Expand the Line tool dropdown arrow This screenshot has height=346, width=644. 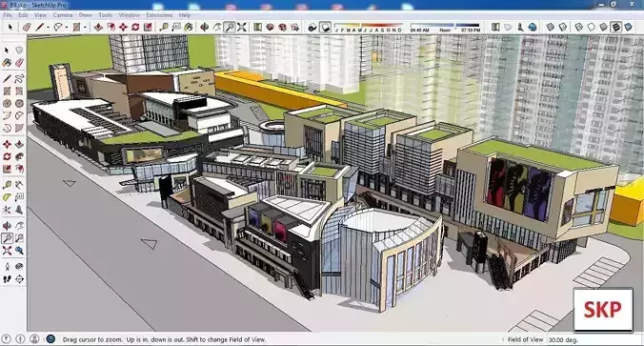pos(48,28)
